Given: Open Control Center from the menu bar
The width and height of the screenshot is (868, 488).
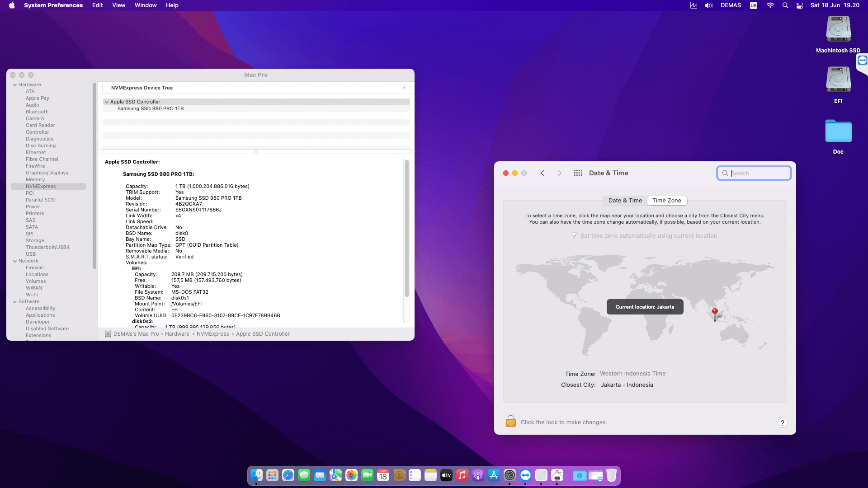Looking at the screenshot, I should (x=800, y=5).
